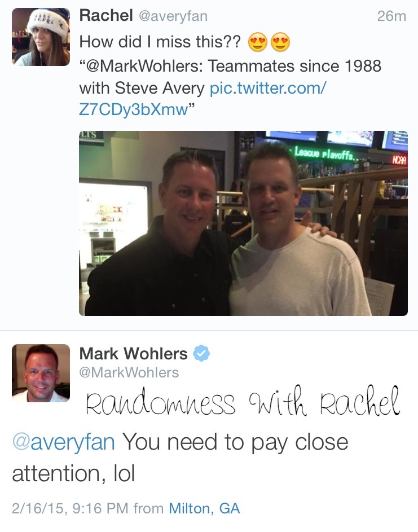This screenshot has width=418, height=532.
Task: Click the @averyfan handle beside Rachel
Action: click(x=173, y=16)
